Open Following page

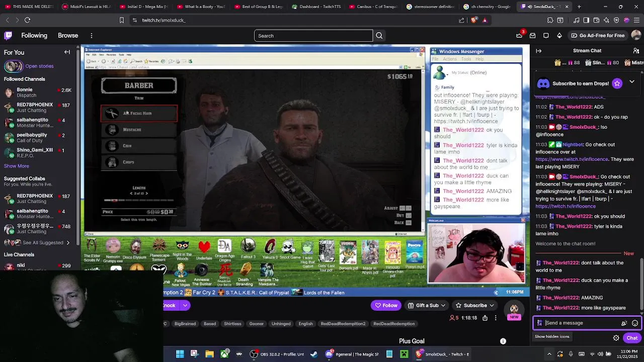tap(34, 36)
